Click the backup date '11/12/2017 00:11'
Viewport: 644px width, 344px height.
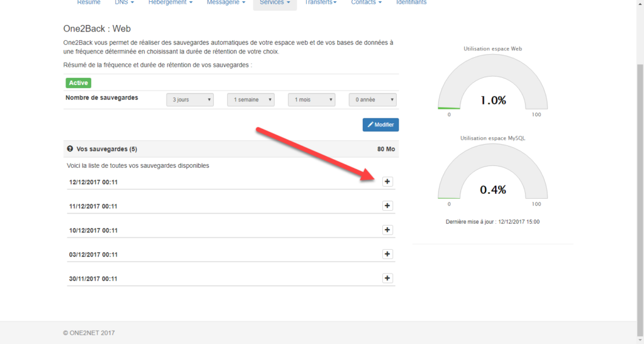tap(93, 206)
